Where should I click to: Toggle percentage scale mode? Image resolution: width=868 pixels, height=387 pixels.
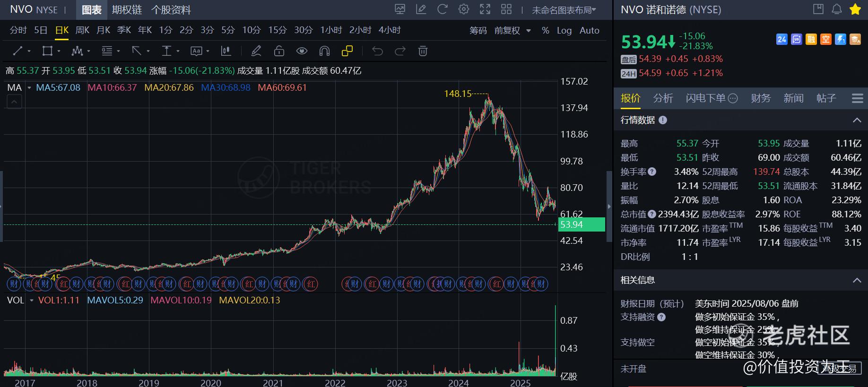coord(546,30)
